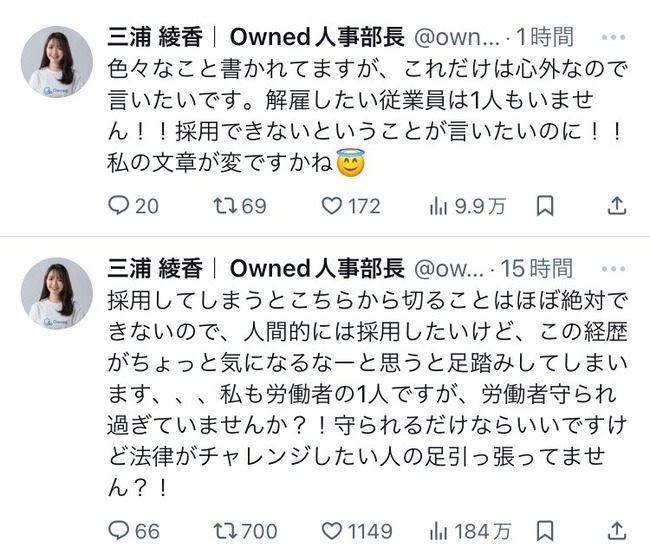This screenshot has width=650, height=555.
Task: Open the 15時間 timestamp of second tweet
Action: [x=537, y=269]
